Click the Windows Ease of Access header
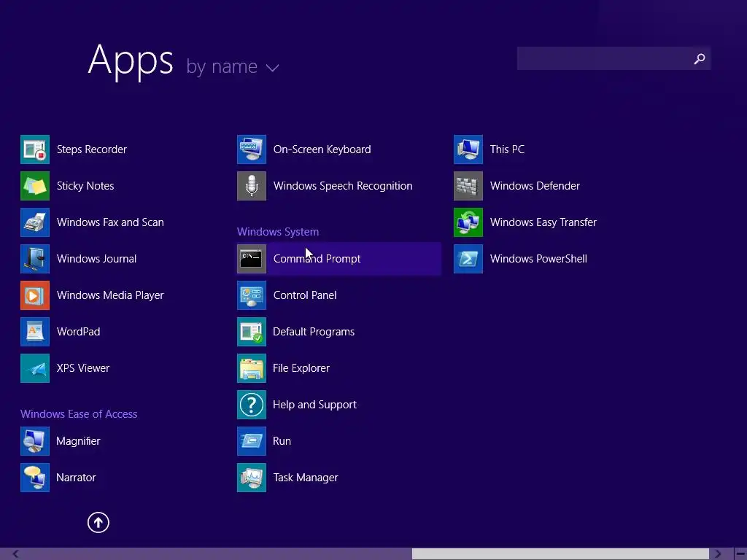Screen dimensions: 747x560 [79, 414]
